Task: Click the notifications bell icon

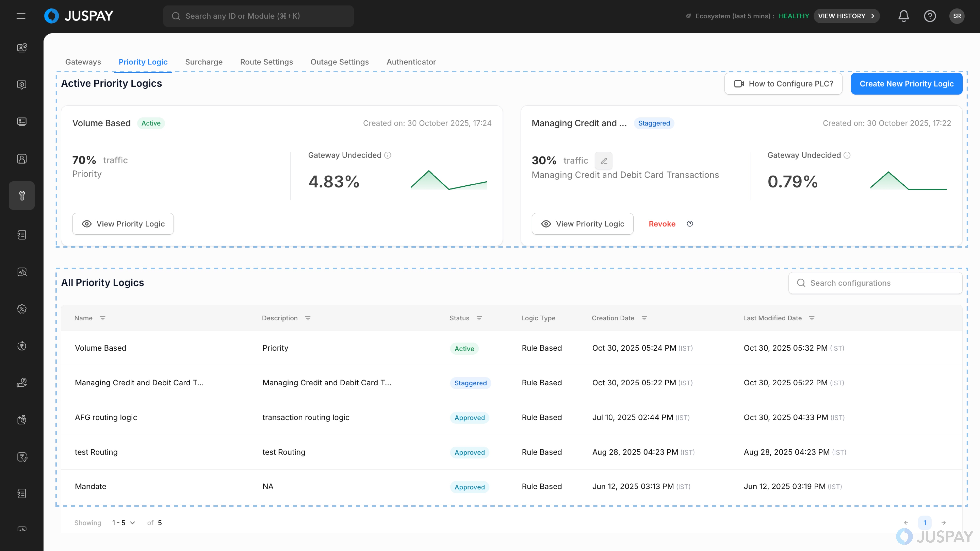Action: pyautogui.click(x=904, y=16)
